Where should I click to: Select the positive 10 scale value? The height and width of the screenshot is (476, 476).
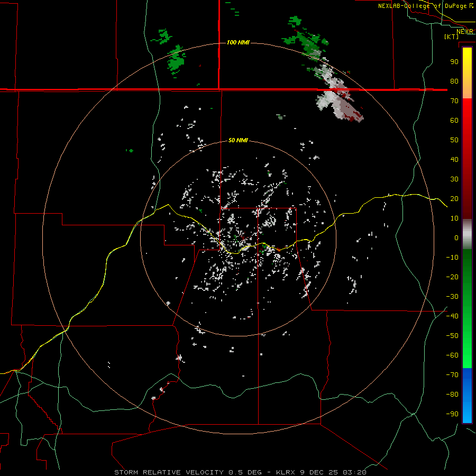(x=454, y=218)
